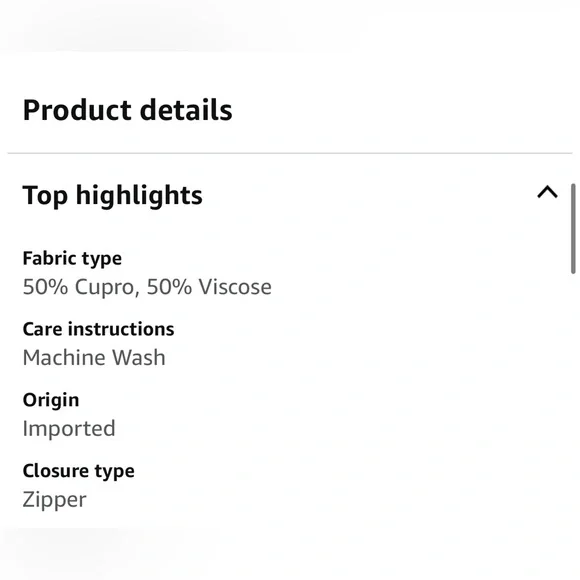Select the Product details heading

(127, 110)
